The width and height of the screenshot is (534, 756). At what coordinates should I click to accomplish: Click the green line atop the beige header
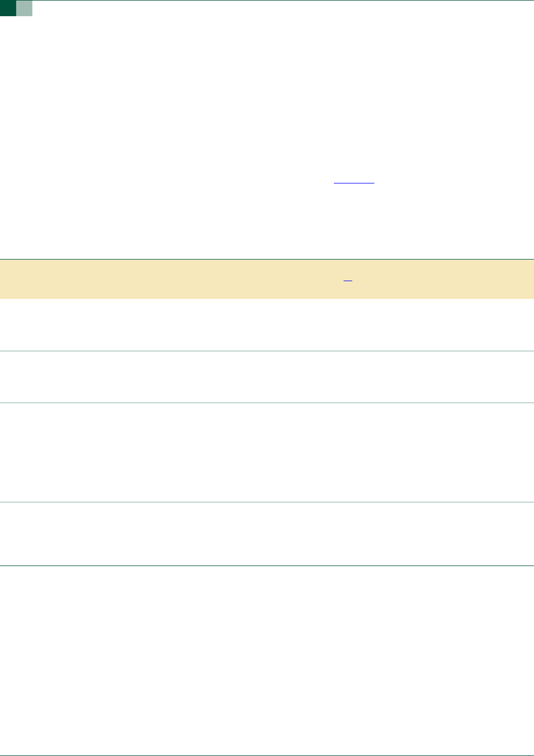tap(267, 260)
